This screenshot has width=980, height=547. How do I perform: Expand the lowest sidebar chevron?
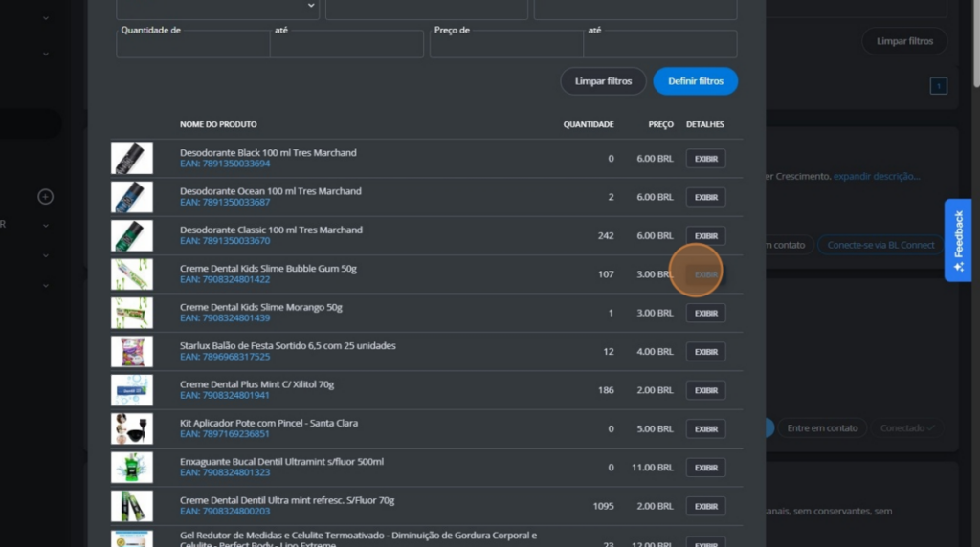(x=46, y=285)
